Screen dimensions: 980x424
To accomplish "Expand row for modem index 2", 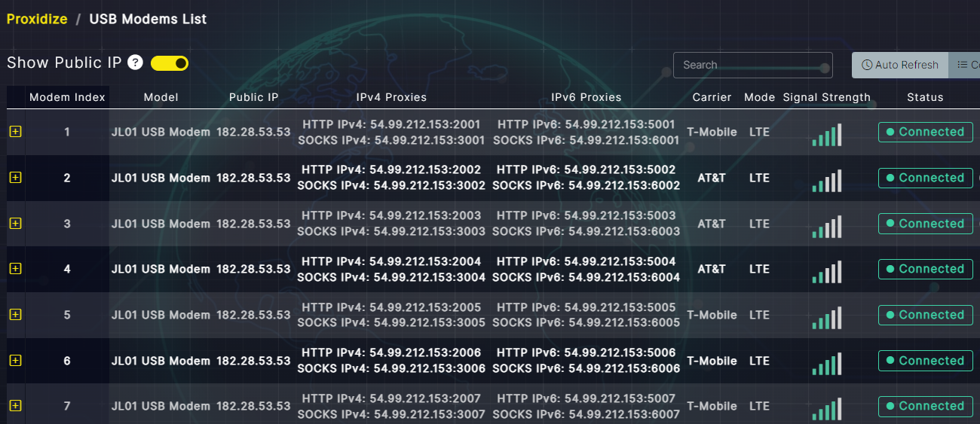I will 15,178.
